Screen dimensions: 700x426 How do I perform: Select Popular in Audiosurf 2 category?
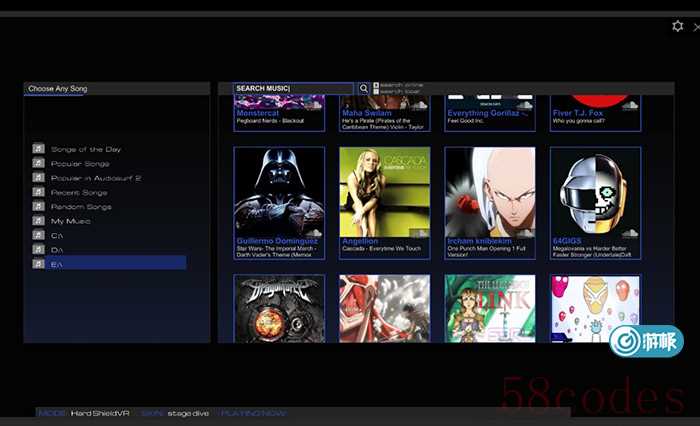click(x=96, y=178)
